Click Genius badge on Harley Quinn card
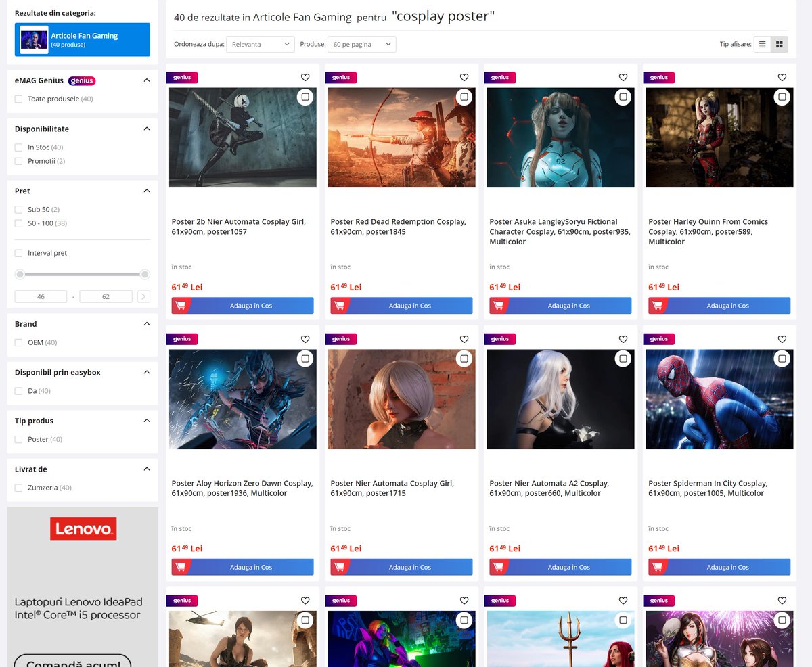Image resolution: width=812 pixels, height=667 pixels. (x=659, y=77)
